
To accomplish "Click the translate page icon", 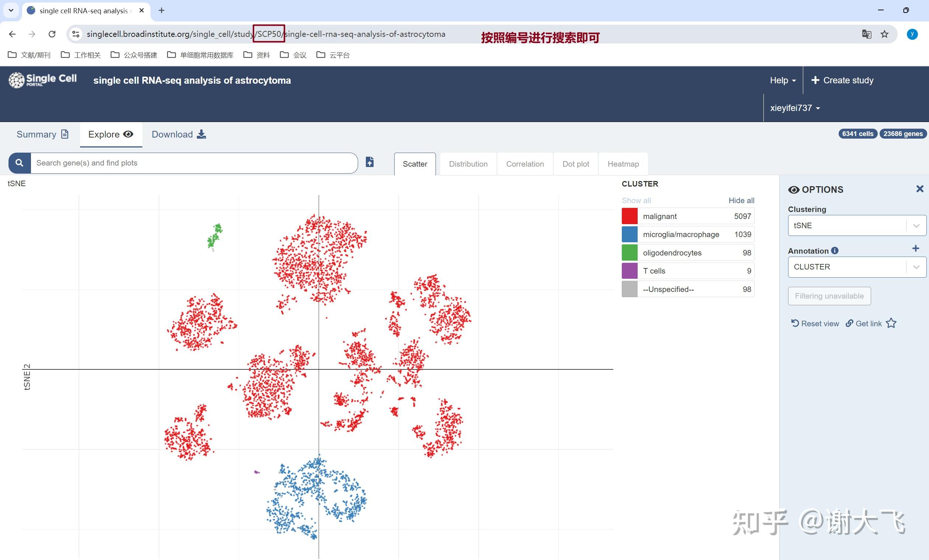I will pyautogui.click(x=866, y=34).
